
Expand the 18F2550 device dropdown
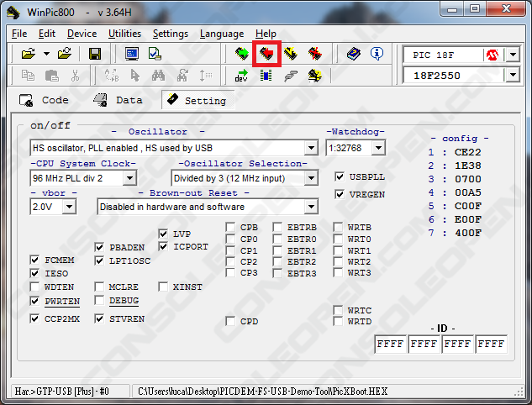tap(513, 76)
